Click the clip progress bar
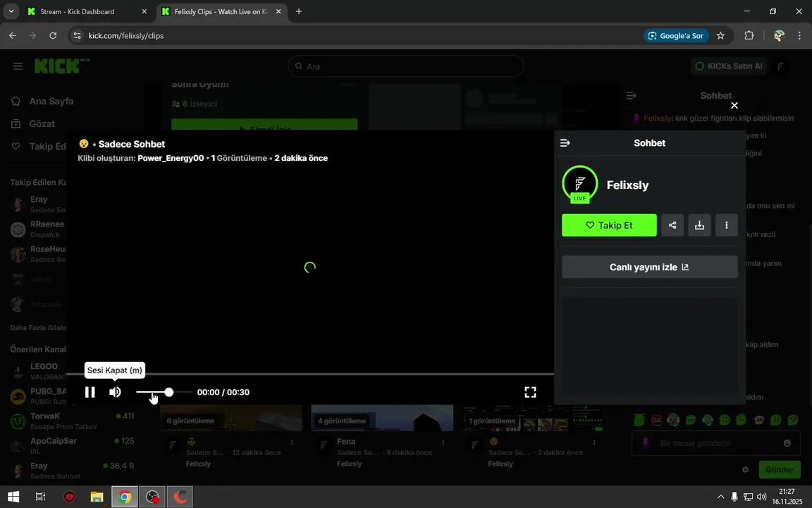This screenshot has width=812, height=508. tap(310, 374)
